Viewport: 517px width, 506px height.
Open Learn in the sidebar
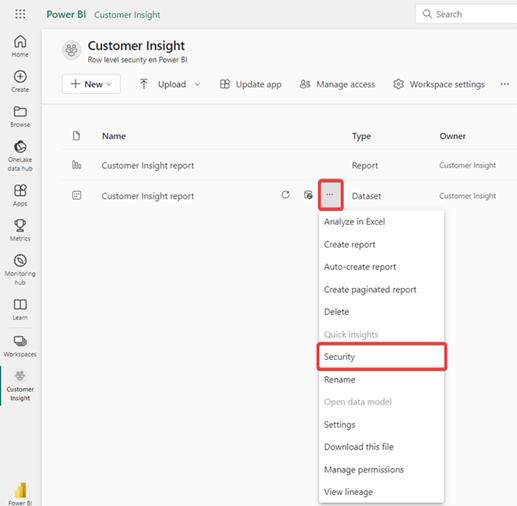click(20, 309)
